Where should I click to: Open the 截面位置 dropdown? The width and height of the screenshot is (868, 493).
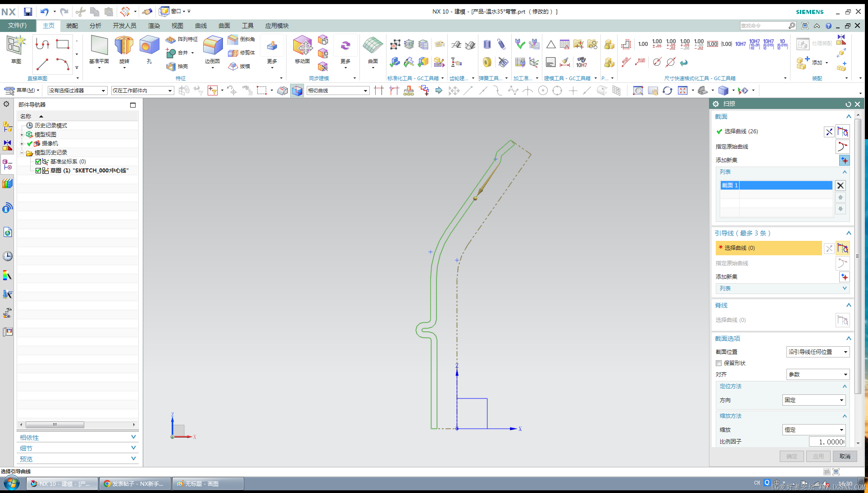point(818,352)
